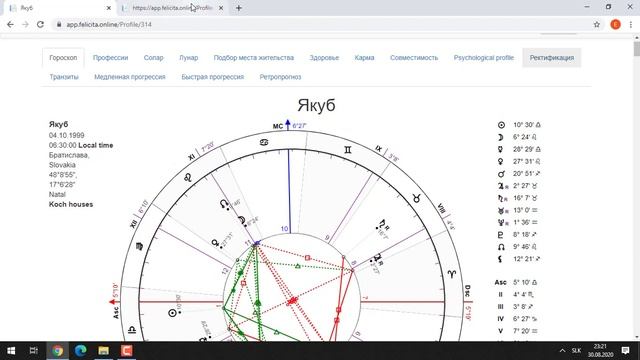This screenshot has width=640, height=360.
Task: Click the Pluto symbol in planet list
Action: pyautogui.click(x=500, y=235)
